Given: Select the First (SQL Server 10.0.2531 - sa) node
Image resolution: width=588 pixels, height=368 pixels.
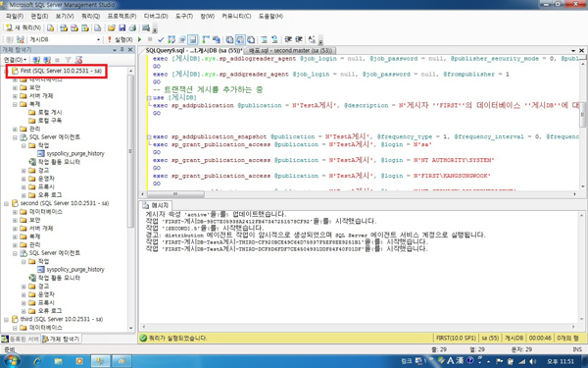Looking at the screenshot, I should [x=61, y=71].
